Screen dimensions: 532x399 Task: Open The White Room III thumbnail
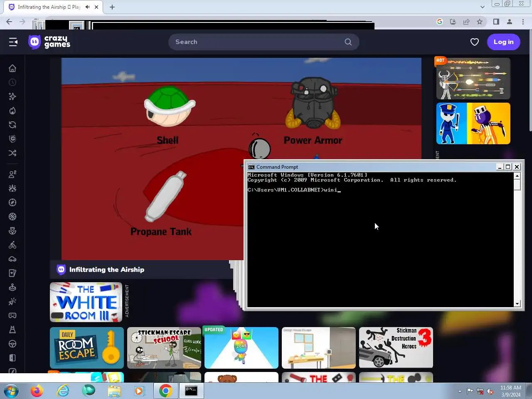click(86, 302)
